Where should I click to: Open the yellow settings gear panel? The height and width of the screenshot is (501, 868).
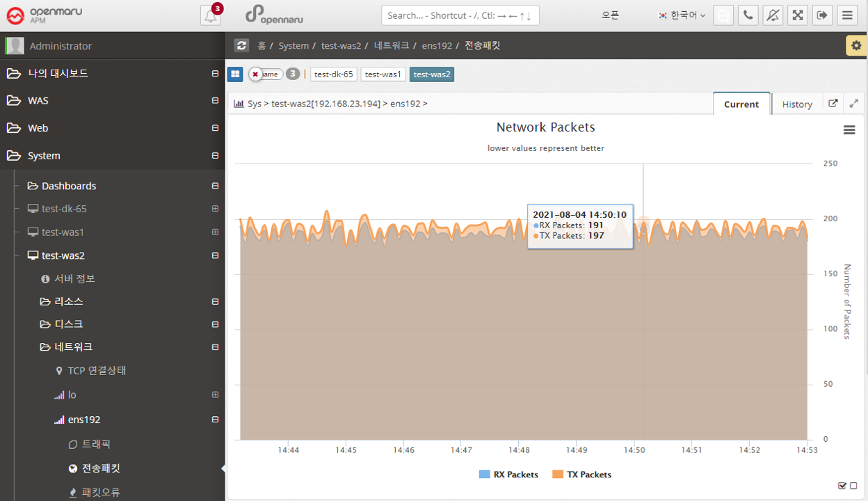click(855, 45)
